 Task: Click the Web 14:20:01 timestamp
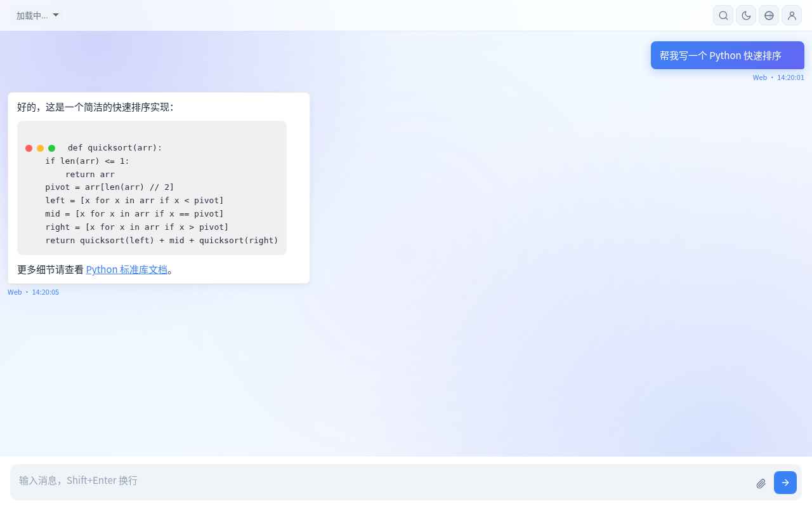[x=778, y=77]
